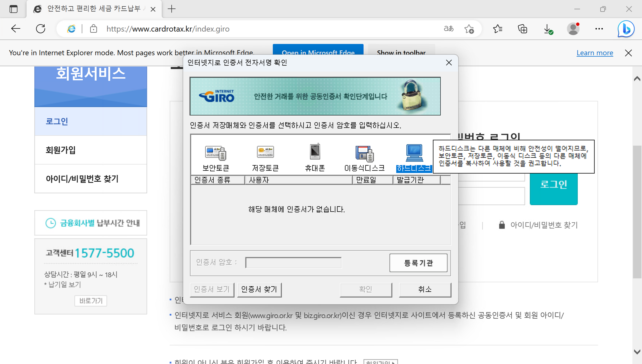The image size is (642, 364).
Task: Select the 이동식디스크 removable disk icon
Action: (364, 153)
